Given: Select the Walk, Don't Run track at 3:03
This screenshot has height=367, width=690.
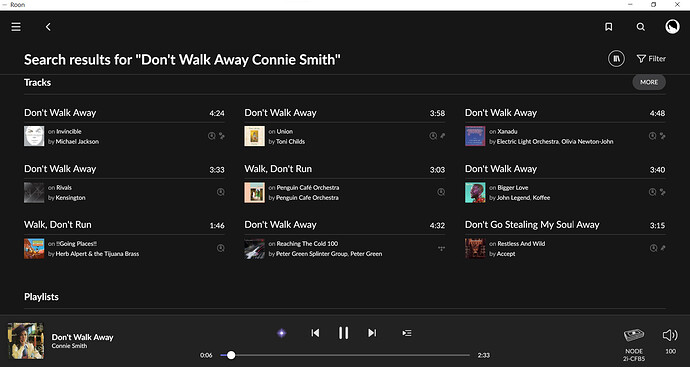Looking at the screenshot, I should (x=278, y=169).
